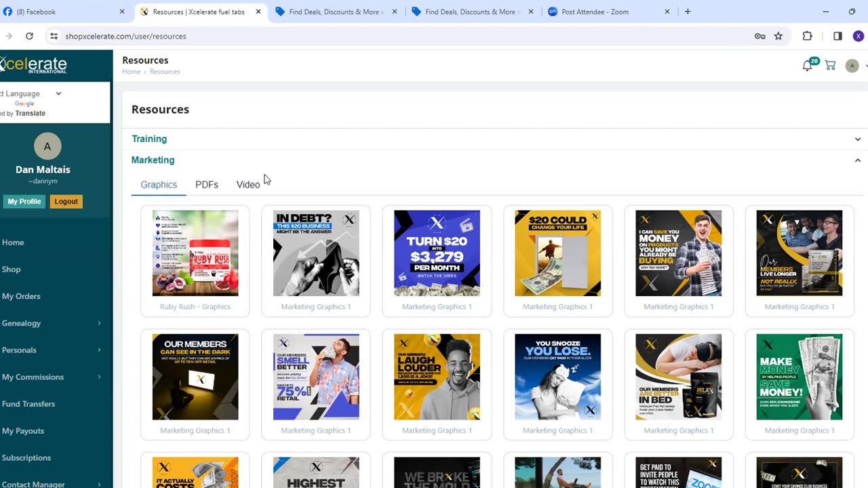Switch to Post Attendee - Zoom tab

point(610,12)
